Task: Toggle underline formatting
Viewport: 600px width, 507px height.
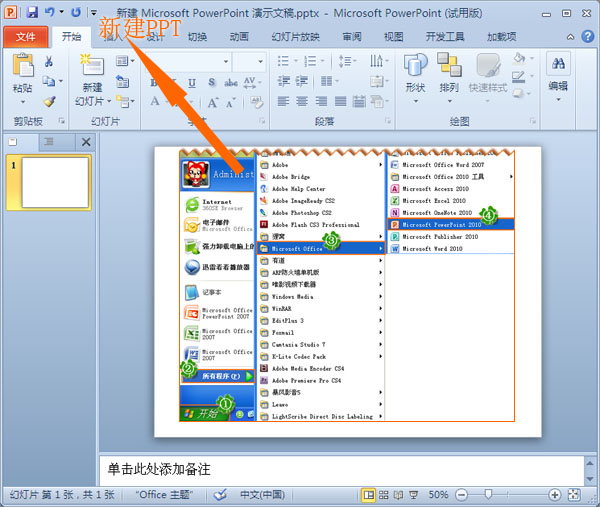Action: [192, 82]
